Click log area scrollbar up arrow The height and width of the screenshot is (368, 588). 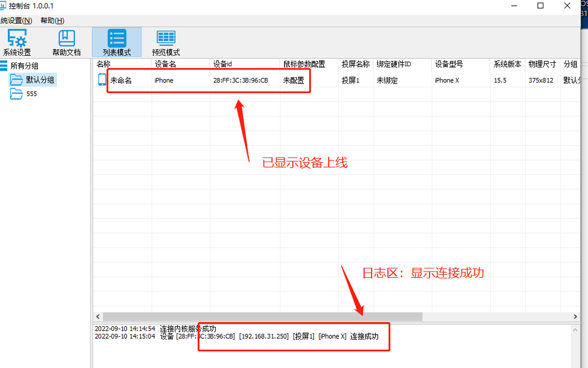575,330
